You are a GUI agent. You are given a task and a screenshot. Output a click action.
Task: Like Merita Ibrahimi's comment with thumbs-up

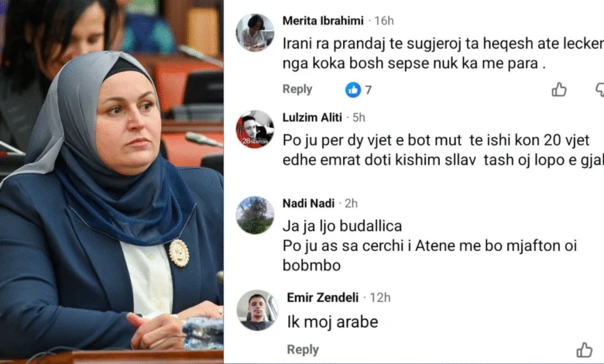559,89
